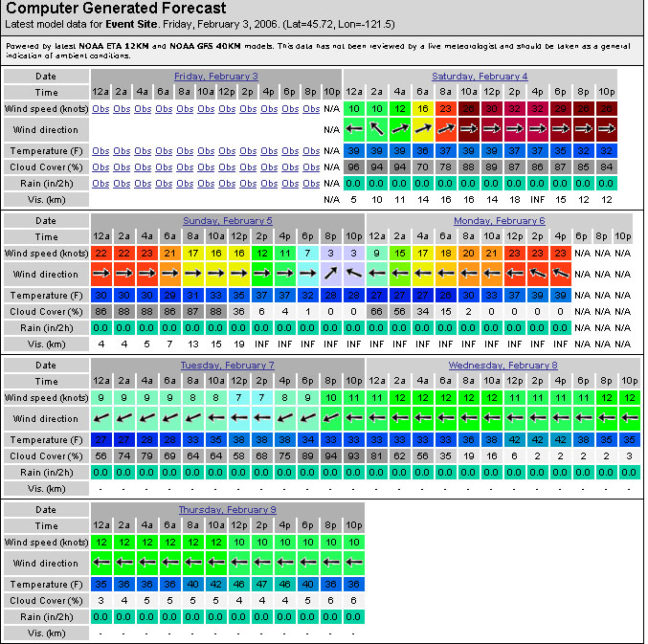Select Saturday 12a cloud cover value 96

point(354,167)
